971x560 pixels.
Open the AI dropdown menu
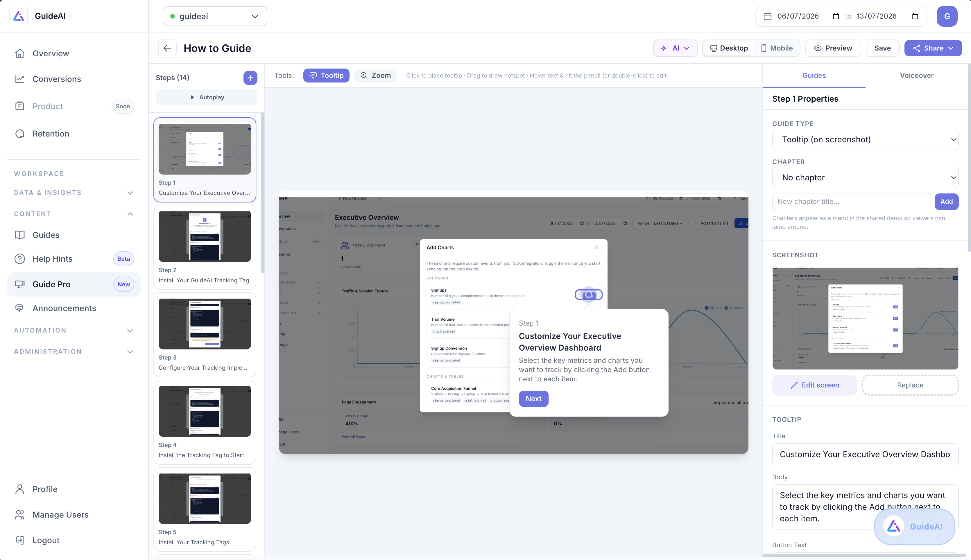pyautogui.click(x=675, y=48)
